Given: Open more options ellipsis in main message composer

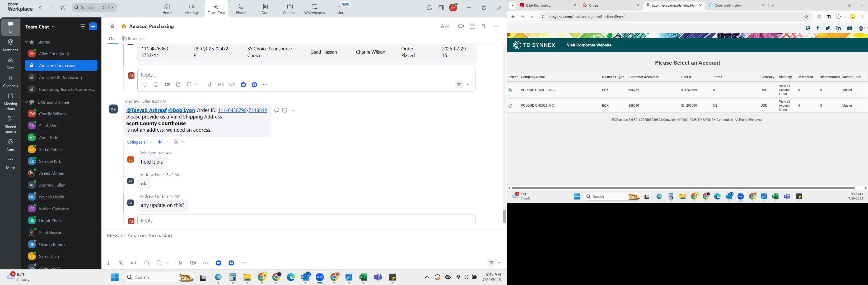Looking at the screenshot, I should [x=244, y=263].
